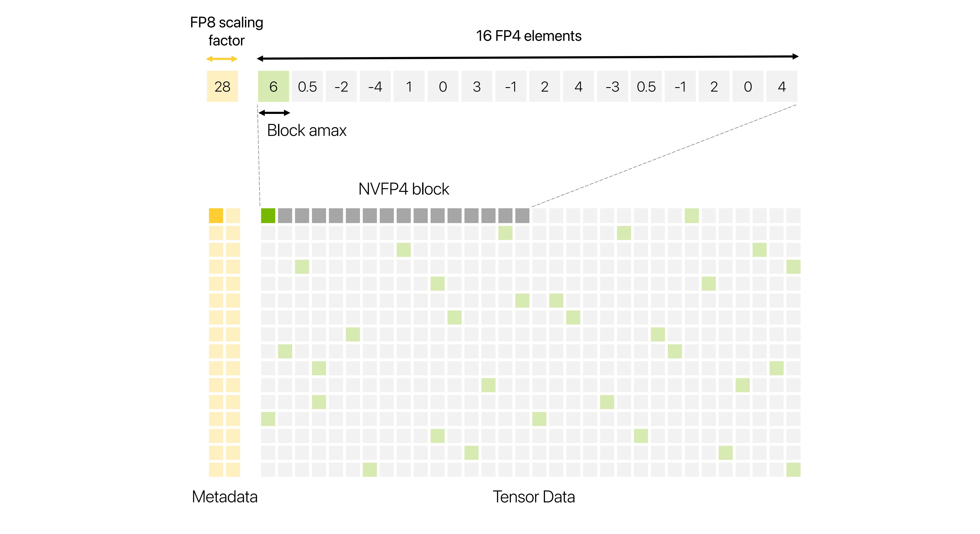Select the "Metadata" caption
The image size is (980, 534).
224,497
